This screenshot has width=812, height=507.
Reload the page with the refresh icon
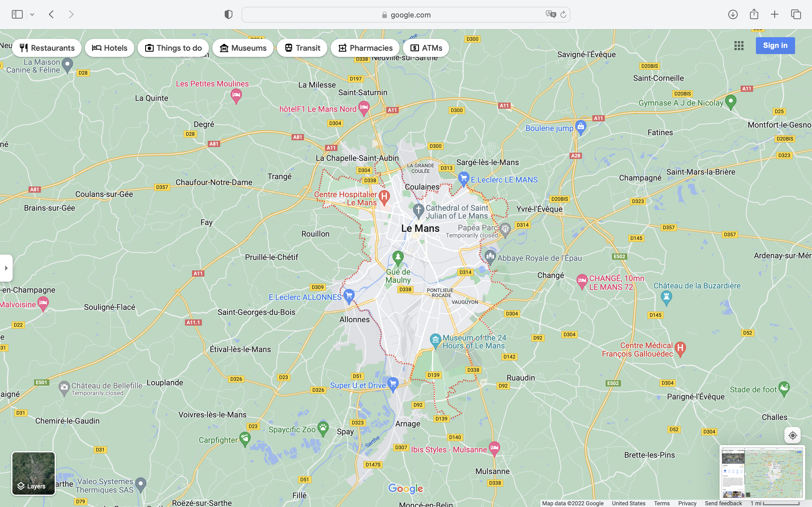tap(563, 14)
